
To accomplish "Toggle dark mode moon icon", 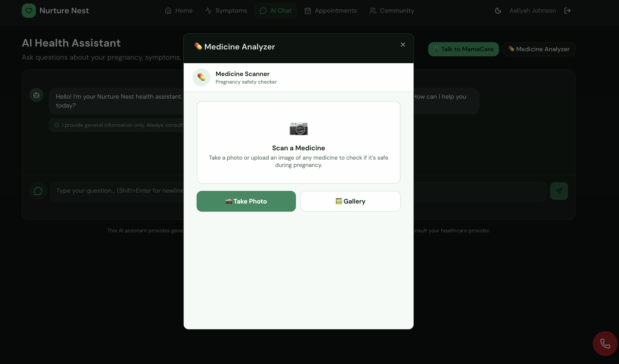I will (498, 11).
